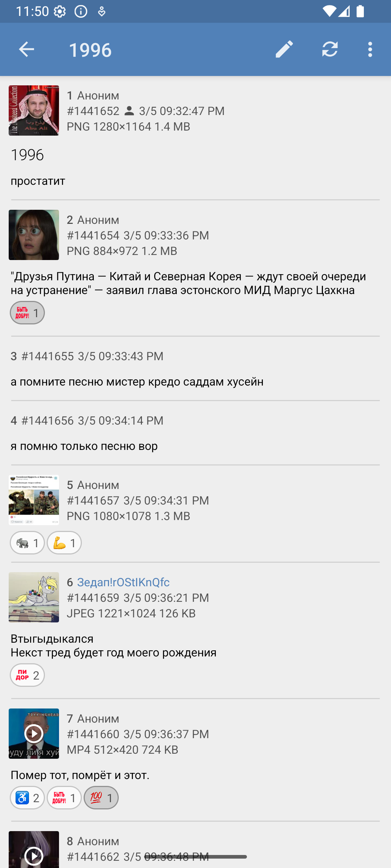The height and width of the screenshot is (868, 391).
Task: Refresh the thread with reload icon
Action: [x=330, y=49]
